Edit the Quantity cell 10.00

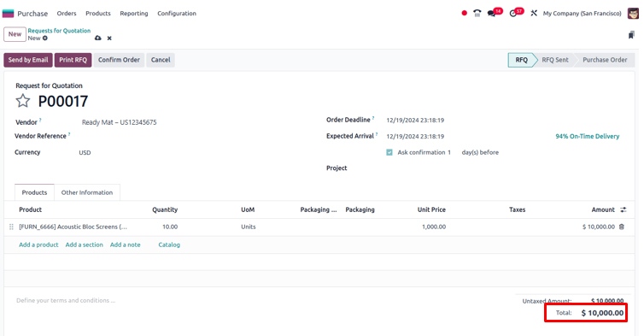(170, 227)
